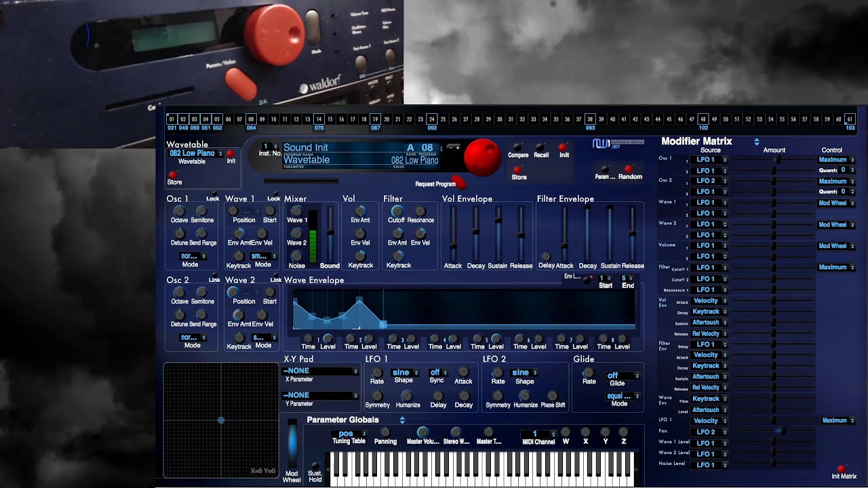
Task: Click the LFO 2 Phase Shift knob
Action: pos(553,396)
